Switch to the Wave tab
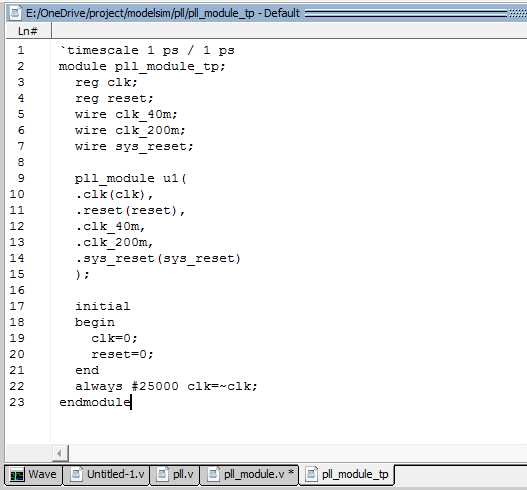This screenshot has height=490, width=527. pyautogui.click(x=34, y=475)
